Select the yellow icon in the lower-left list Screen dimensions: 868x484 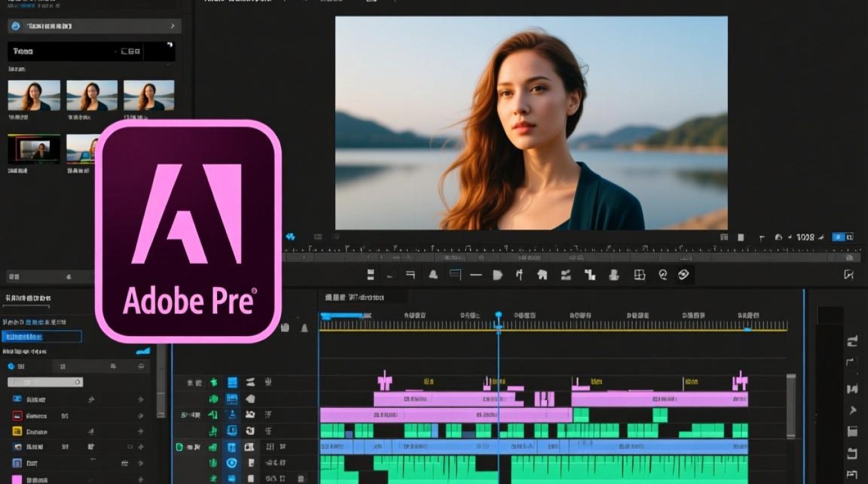tap(17, 432)
